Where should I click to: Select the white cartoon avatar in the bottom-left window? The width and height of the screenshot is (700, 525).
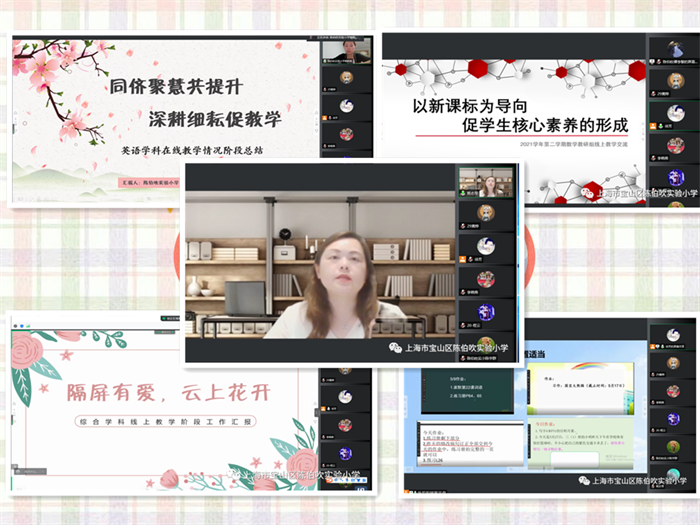(345, 396)
